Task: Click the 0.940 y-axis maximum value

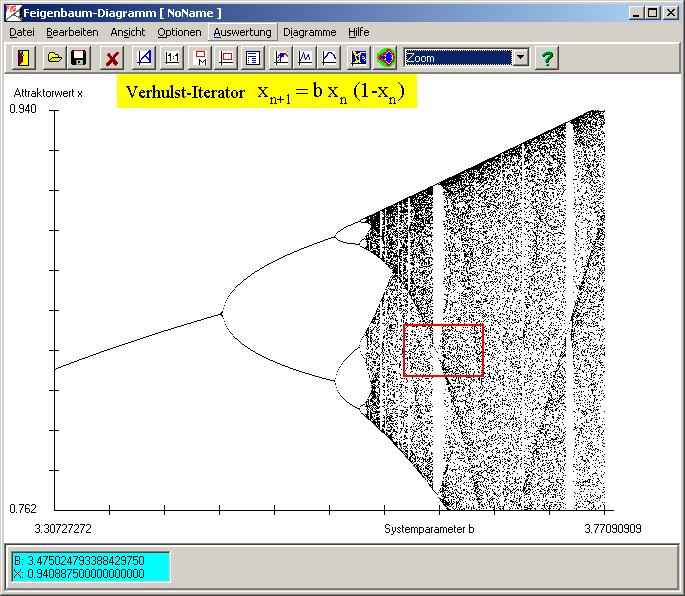Action: point(23,109)
